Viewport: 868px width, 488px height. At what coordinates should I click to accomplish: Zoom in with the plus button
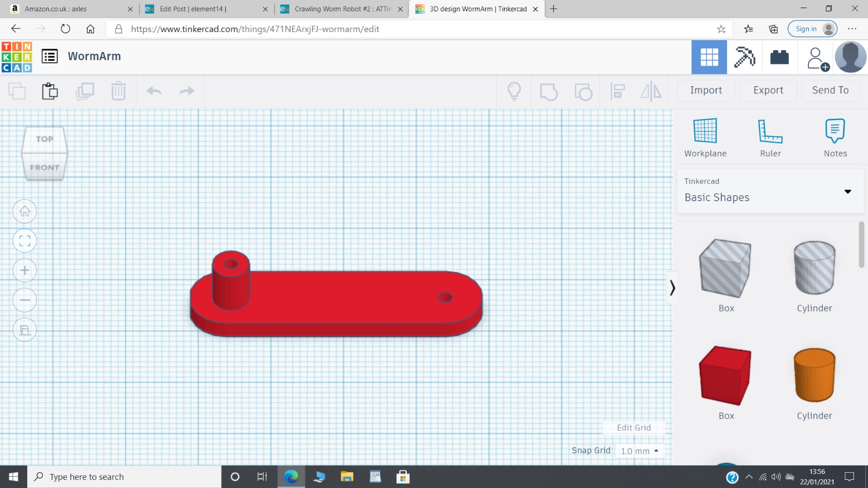click(25, 271)
